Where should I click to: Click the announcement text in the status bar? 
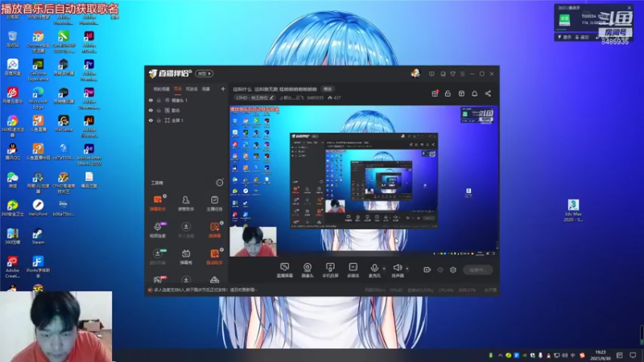(205, 290)
